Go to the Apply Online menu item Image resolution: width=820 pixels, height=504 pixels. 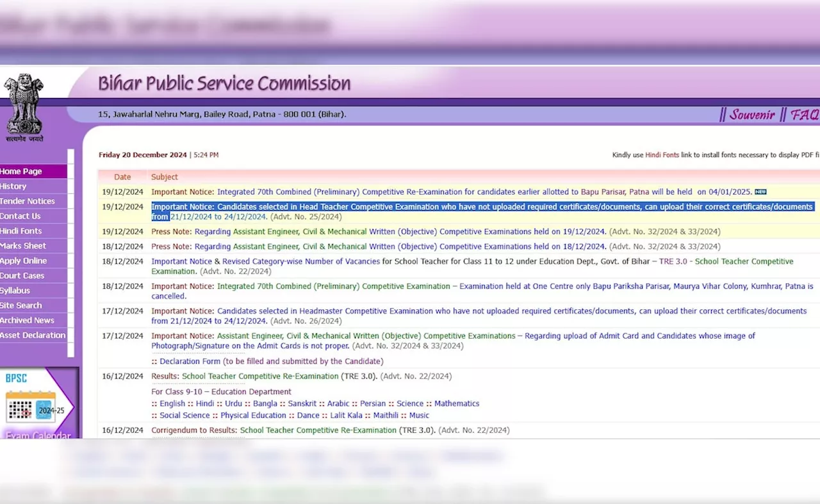coord(33,261)
